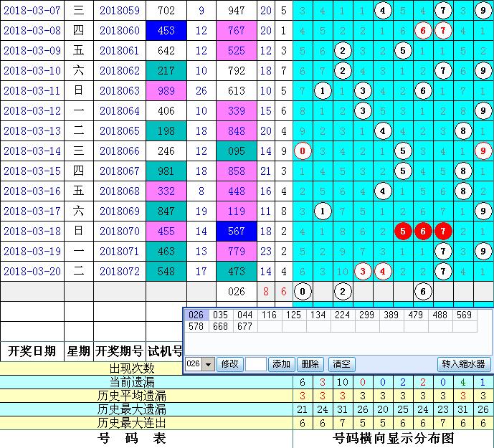Click solid red circle 5 in row 2018070

[x=404, y=232]
